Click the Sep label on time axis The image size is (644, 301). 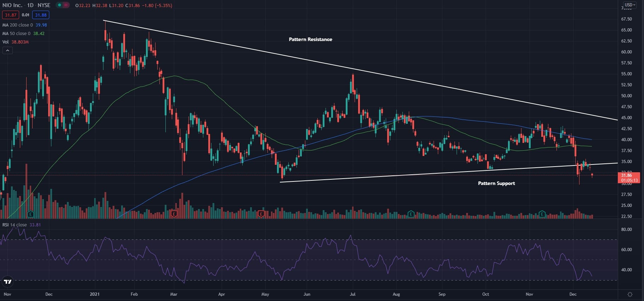coord(442,294)
